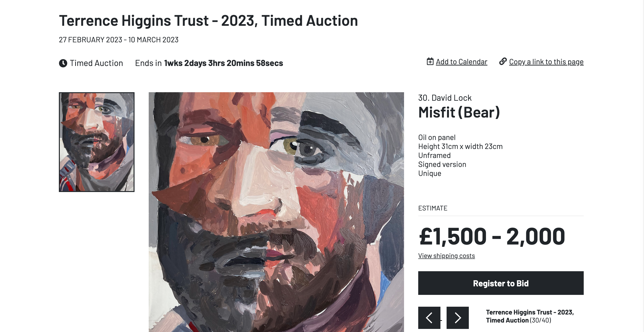Click the Timed Auction status label
The width and height of the screenshot is (644, 332).
tap(96, 63)
